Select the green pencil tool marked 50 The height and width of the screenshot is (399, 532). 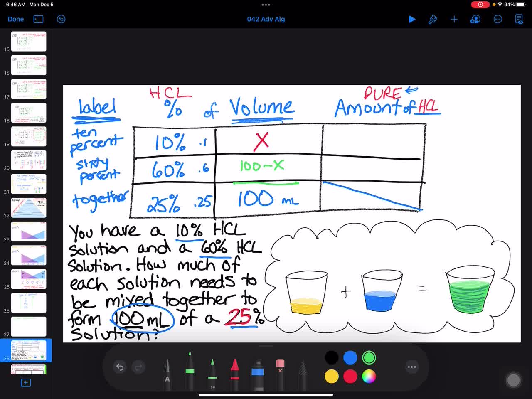[x=212, y=375]
